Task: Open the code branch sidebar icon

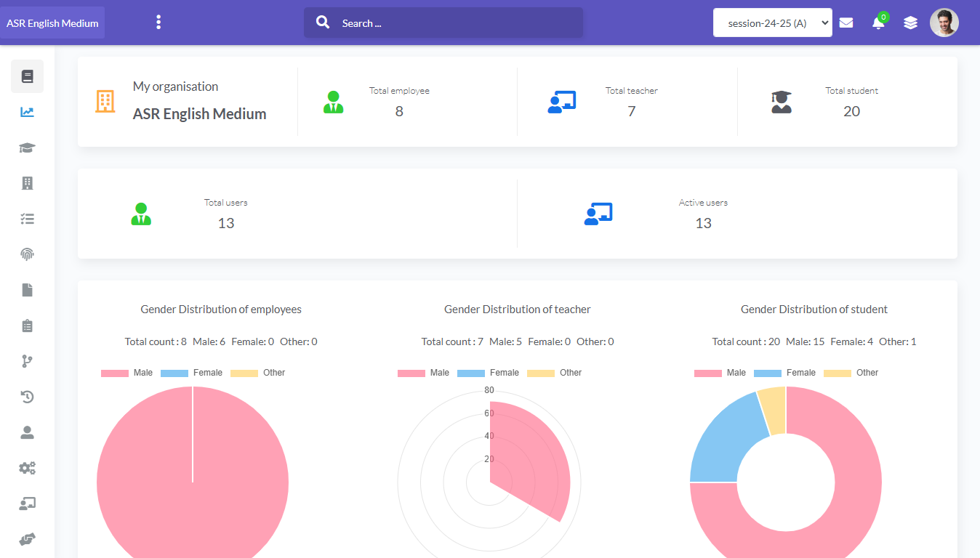Action: (27, 361)
